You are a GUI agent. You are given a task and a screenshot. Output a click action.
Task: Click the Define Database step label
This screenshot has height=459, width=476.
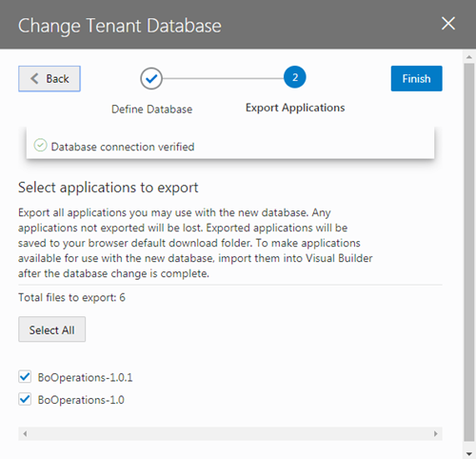click(x=151, y=110)
